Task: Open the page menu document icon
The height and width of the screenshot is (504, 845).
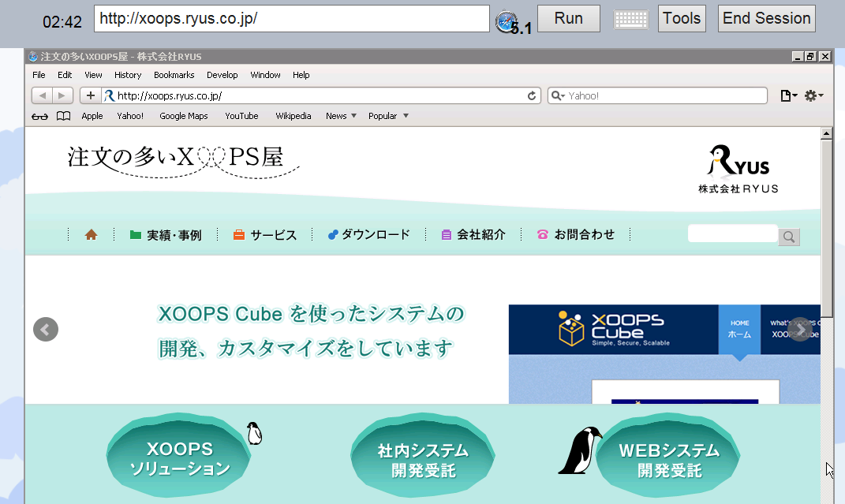Action: click(789, 96)
